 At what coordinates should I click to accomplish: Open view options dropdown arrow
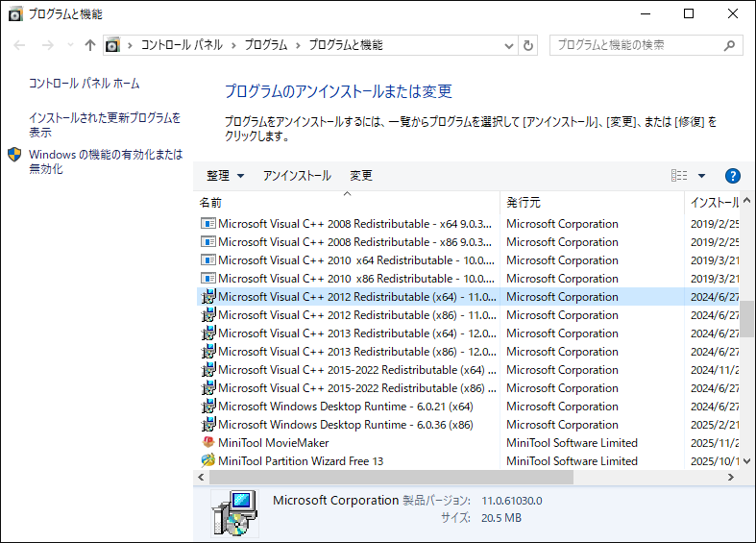[x=702, y=176]
